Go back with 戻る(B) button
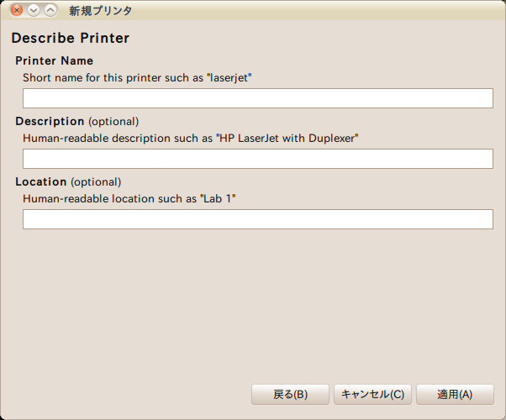The height and width of the screenshot is (420, 506). click(x=290, y=394)
